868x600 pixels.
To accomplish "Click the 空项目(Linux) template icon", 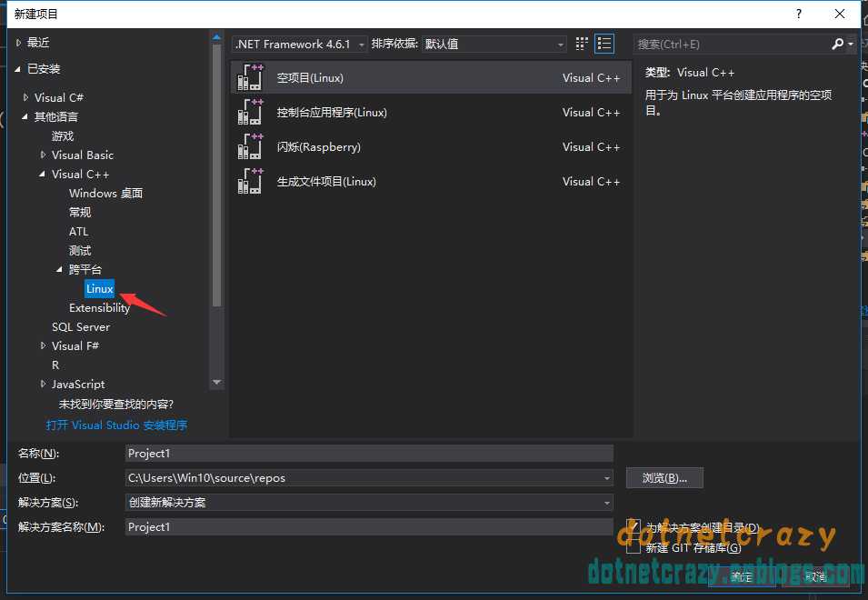I will pos(250,77).
